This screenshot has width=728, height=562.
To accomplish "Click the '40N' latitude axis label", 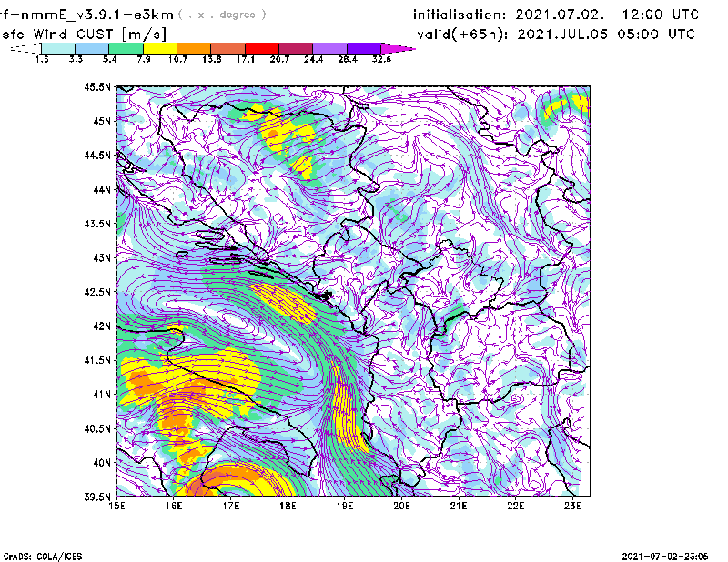I will pos(102,463).
